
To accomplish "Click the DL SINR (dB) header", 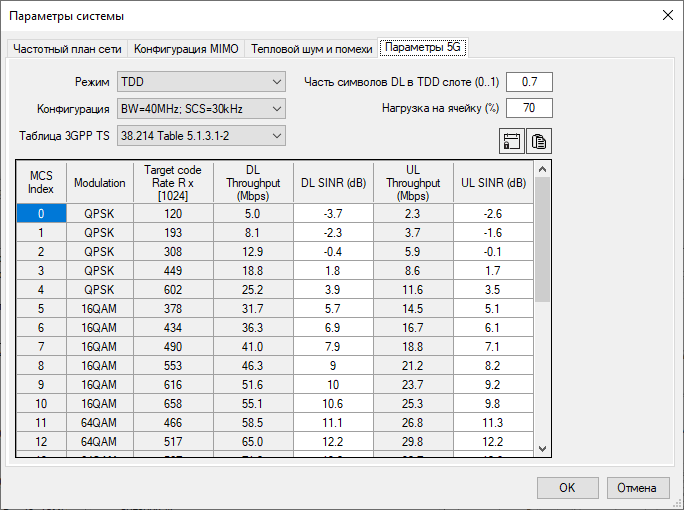I will tap(333, 182).
